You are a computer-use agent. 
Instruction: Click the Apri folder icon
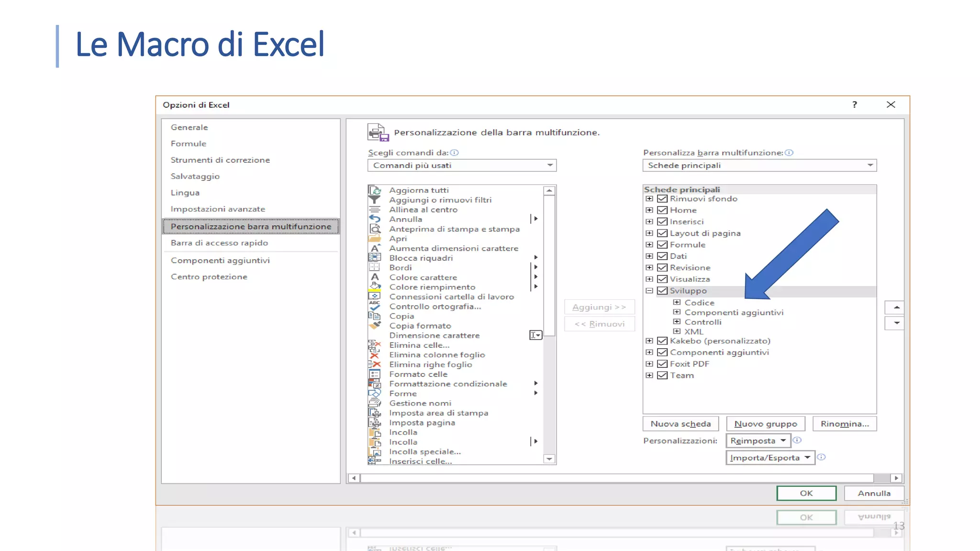tap(375, 239)
